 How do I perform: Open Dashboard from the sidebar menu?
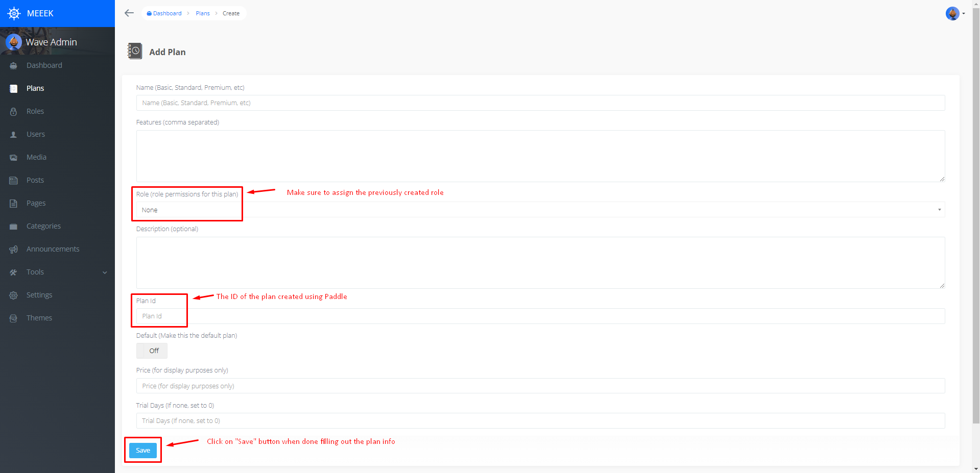point(44,65)
